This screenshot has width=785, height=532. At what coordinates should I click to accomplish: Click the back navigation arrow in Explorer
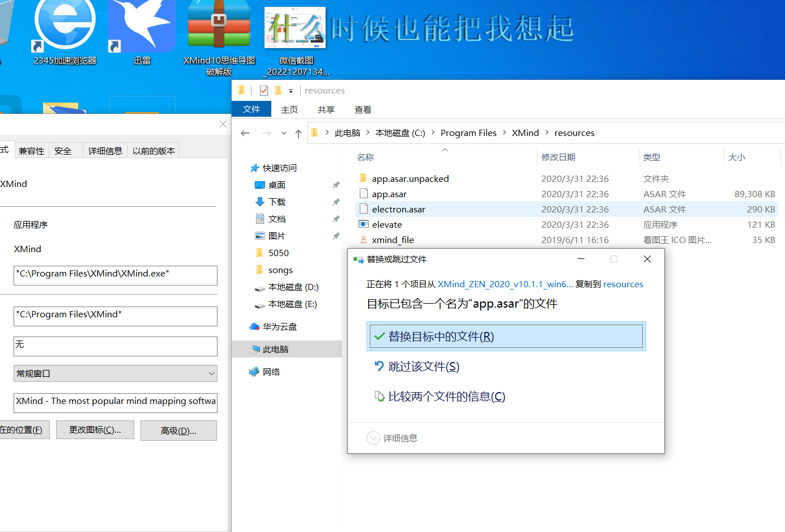[245, 133]
